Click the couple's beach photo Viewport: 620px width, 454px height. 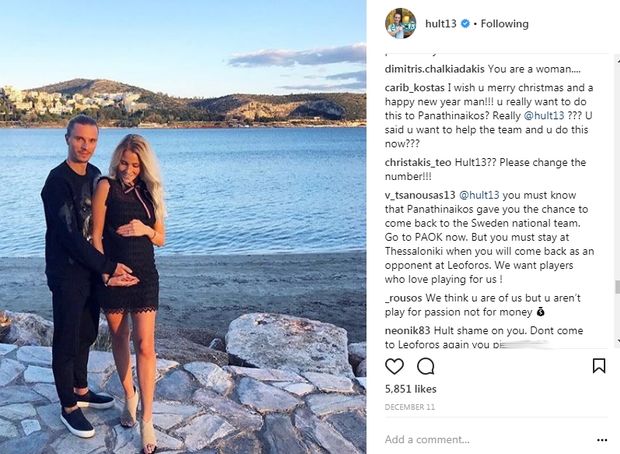point(183,227)
